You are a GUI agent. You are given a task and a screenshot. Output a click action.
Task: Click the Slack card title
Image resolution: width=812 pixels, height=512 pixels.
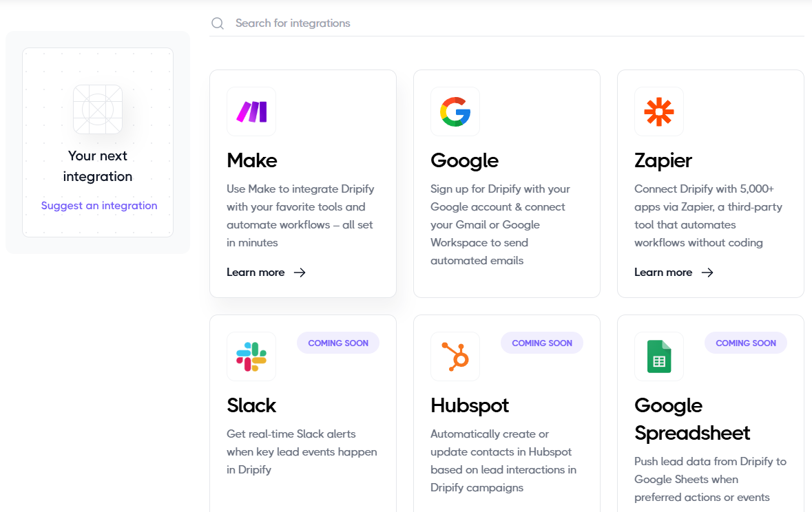coord(251,405)
